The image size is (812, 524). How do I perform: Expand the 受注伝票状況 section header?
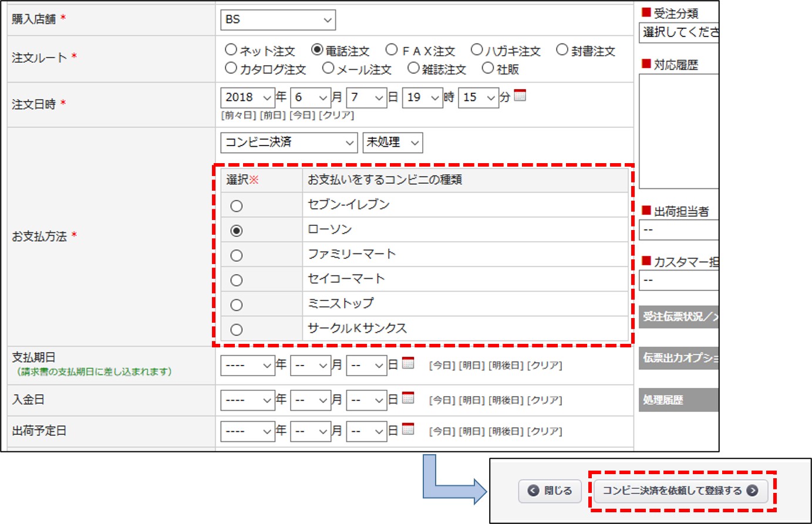(x=679, y=317)
